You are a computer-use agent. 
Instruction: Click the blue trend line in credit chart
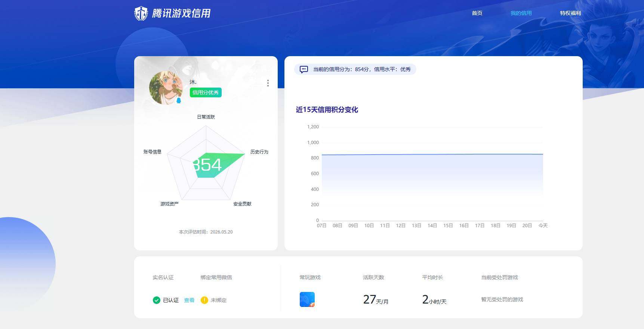tap(432, 154)
